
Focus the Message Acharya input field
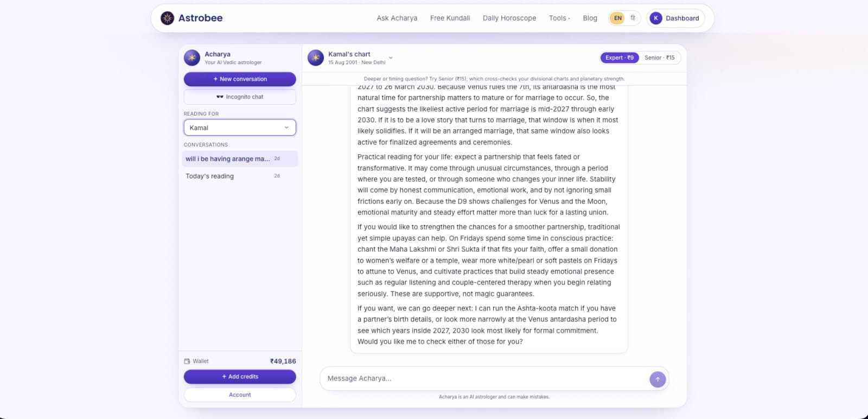click(x=485, y=379)
